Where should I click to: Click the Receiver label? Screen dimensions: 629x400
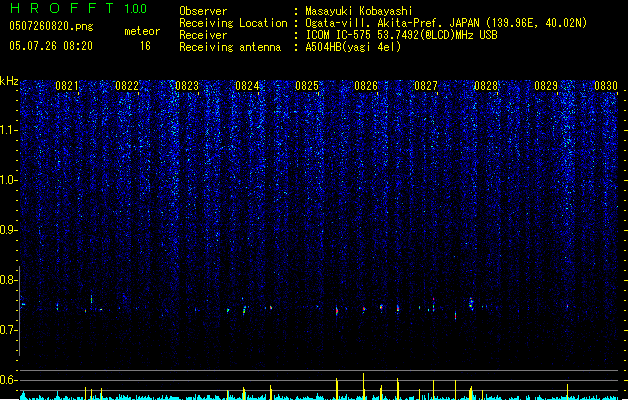click(x=203, y=35)
